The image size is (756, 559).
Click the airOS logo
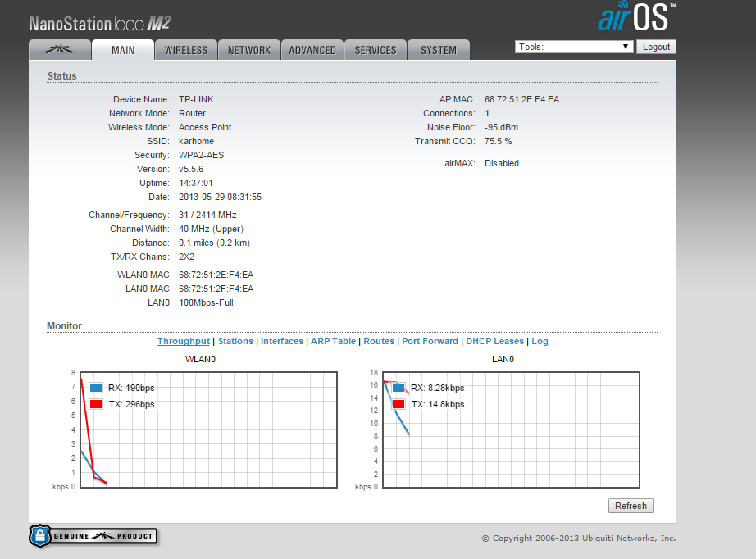coord(636,17)
